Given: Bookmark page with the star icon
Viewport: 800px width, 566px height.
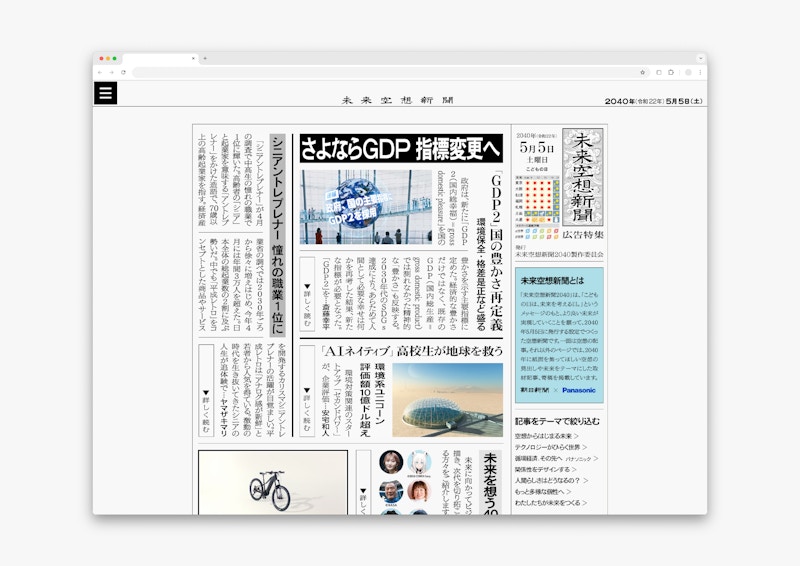Looking at the screenshot, I should pyautogui.click(x=642, y=72).
